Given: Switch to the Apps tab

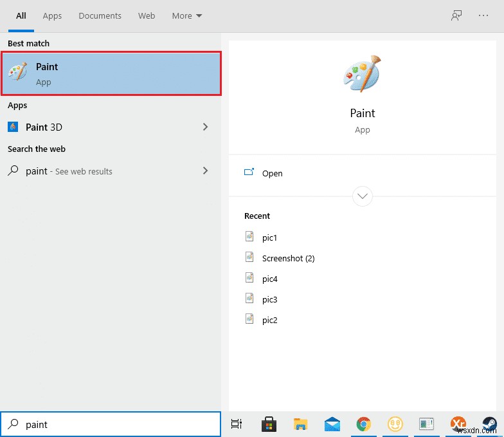Looking at the screenshot, I should point(52,15).
